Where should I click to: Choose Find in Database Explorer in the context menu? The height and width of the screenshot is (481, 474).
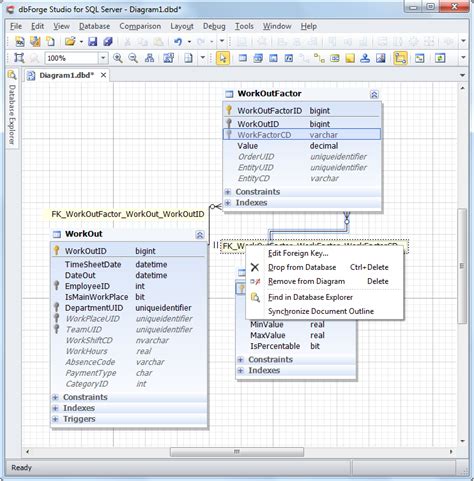click(325, 297)
